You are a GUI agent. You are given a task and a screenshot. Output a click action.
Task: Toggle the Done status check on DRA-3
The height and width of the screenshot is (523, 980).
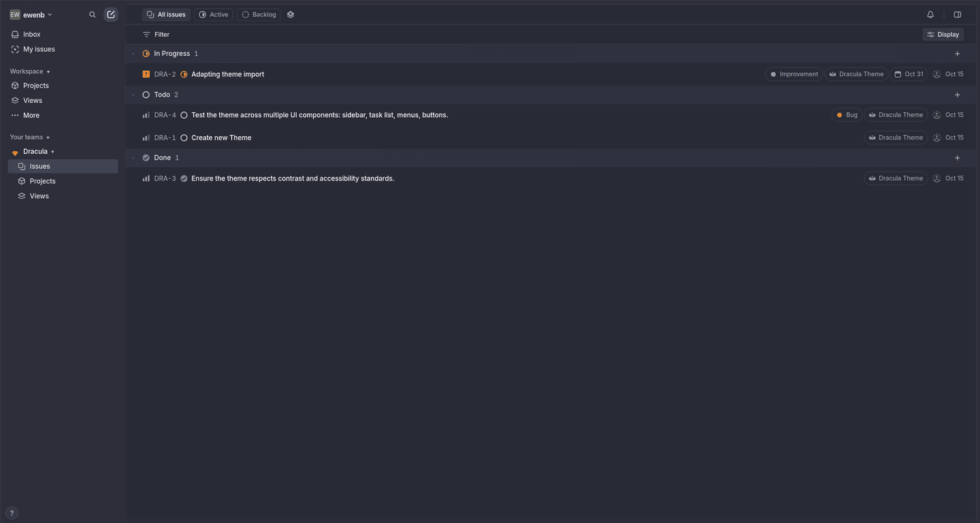click(x=184, y=178)
